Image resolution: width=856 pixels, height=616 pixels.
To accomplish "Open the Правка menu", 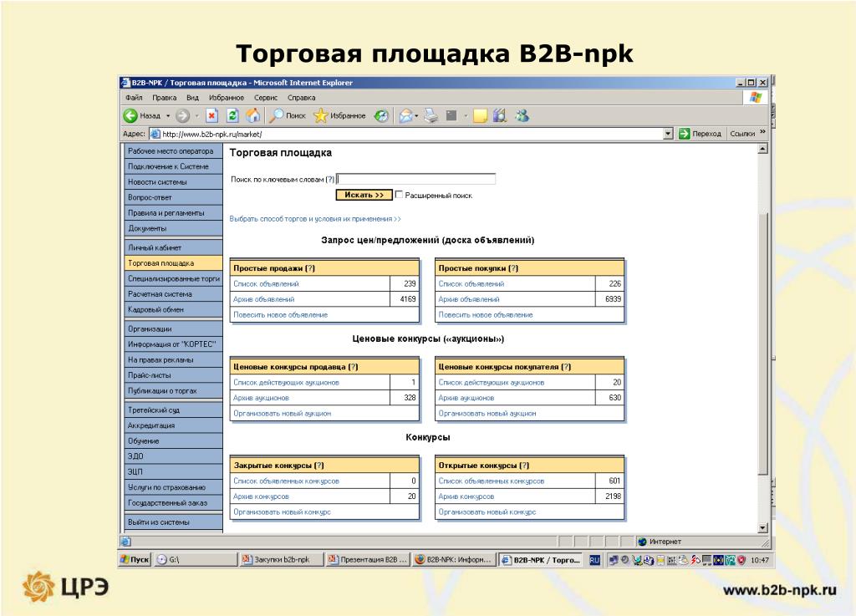I will click(x=165, y=98).
